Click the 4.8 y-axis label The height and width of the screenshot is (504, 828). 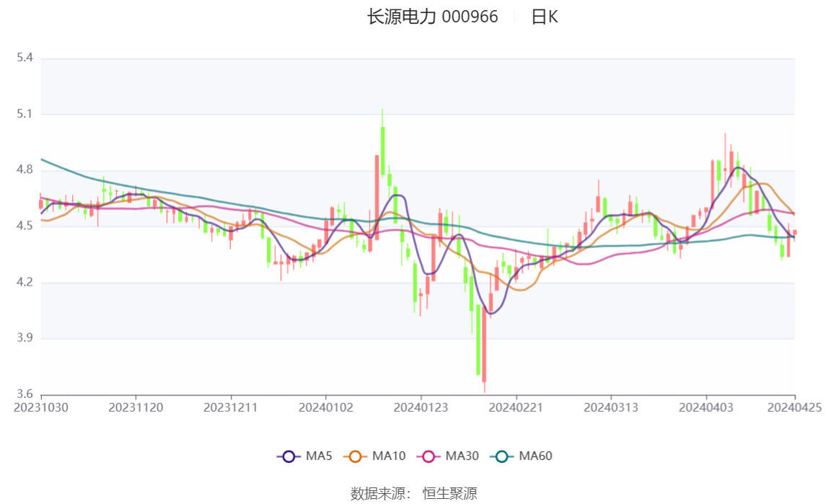click(25, 169)
